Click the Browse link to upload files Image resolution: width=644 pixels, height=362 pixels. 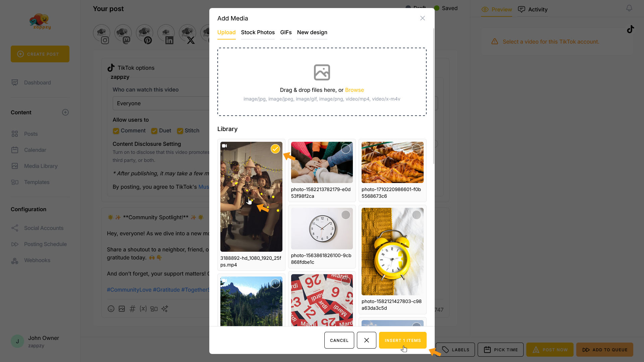[x=354, y=90]
